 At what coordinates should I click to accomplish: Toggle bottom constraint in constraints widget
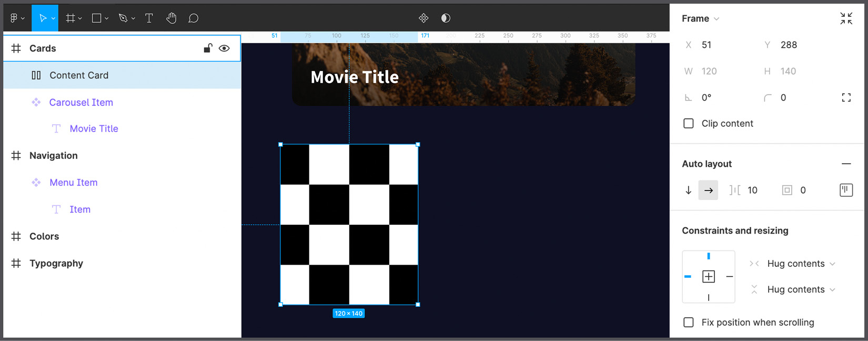pyautogui.click(x=709, y=297)
